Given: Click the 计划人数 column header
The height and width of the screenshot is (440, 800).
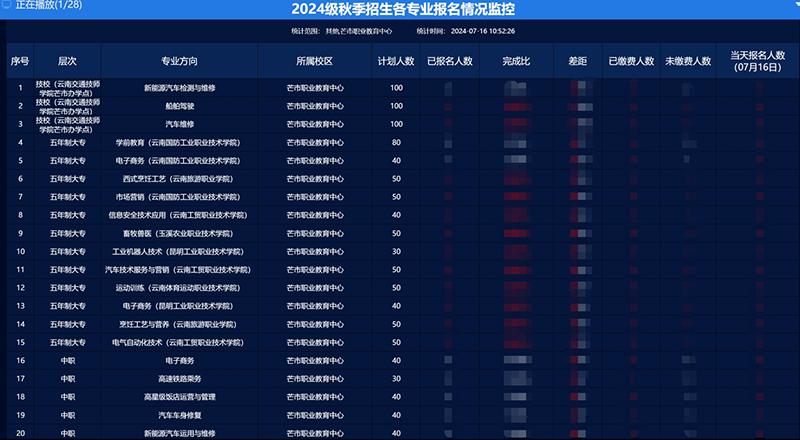Looking at the screenshot, I should click(x=396, y=61).
